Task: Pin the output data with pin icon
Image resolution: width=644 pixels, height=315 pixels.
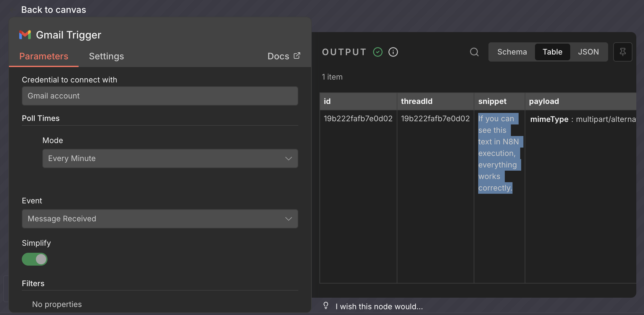Action: click(623, 52)
